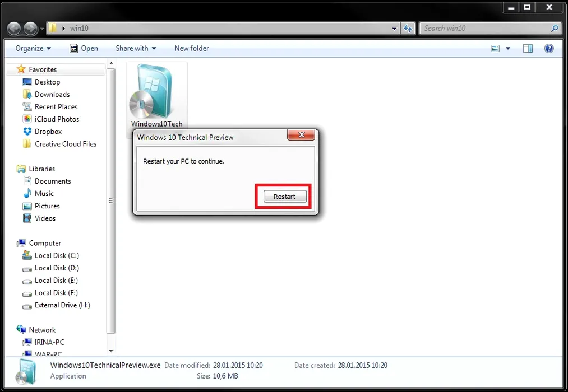Image resolution: width=568 pixels, height=392 pixels.
Task: Open the views more options arrow
Action: point(508,49)
